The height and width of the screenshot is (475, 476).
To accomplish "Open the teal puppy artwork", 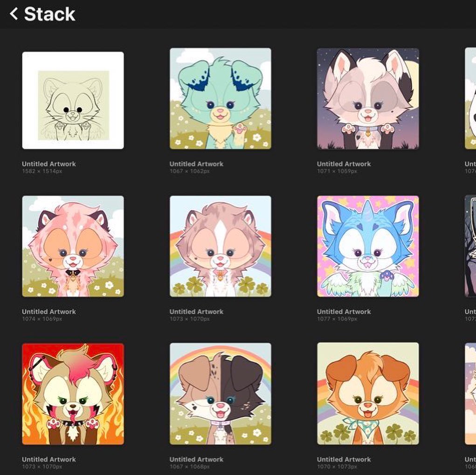I will coord(220,98).
